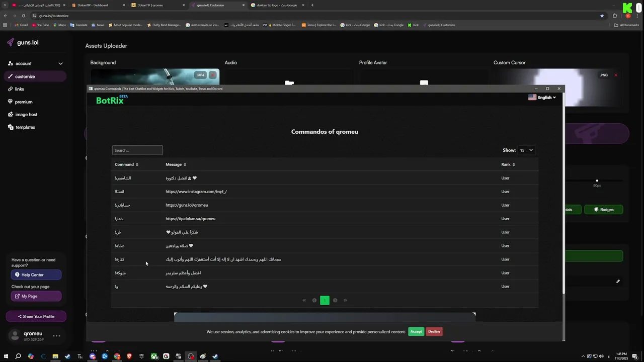Viewport: 644px width, 362px height.
Task: Click the Badges button
Action: (604, 209)
